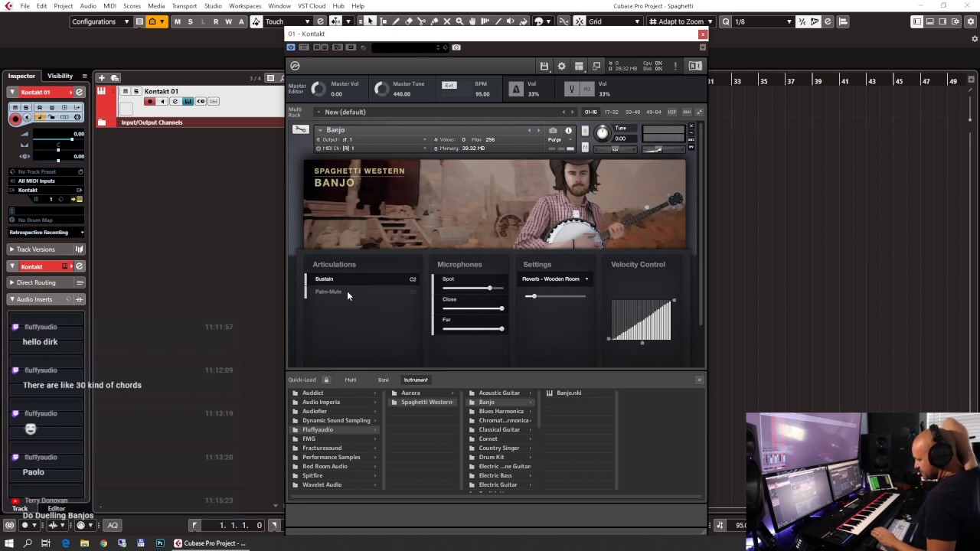Click Kontakt metronome icon

click(x=516, y=90)
